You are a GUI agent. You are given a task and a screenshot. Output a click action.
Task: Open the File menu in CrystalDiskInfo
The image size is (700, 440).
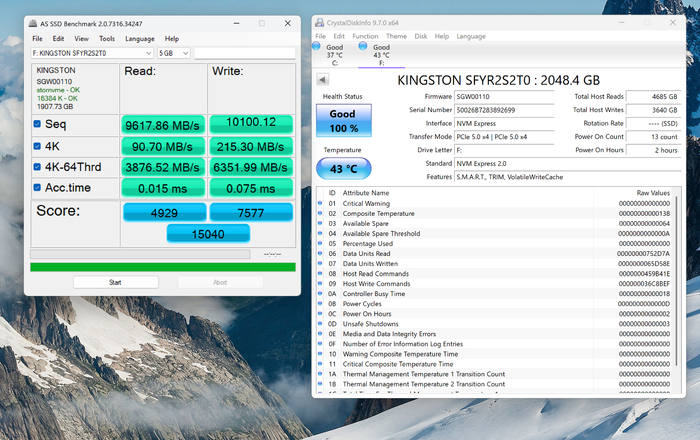[321, 36]
